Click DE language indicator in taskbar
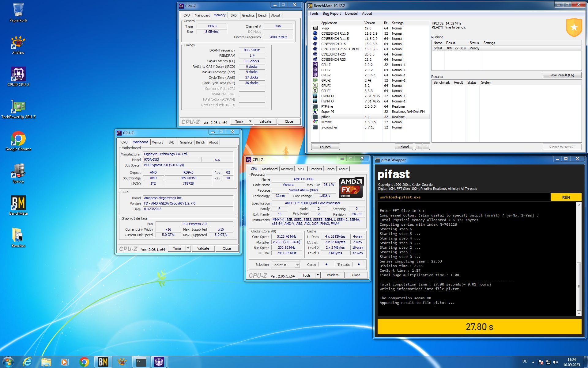The height and width of the screenshot is (368, 588). 525,361
